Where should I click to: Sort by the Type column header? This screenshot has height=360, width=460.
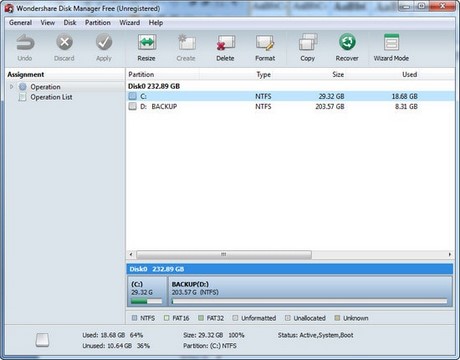click(x=263, y=75)
